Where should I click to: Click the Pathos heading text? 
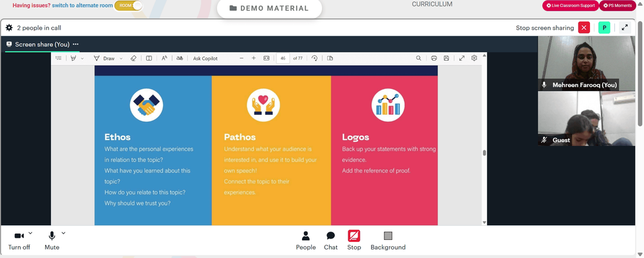pyautogui.click(x=240, y=137)
